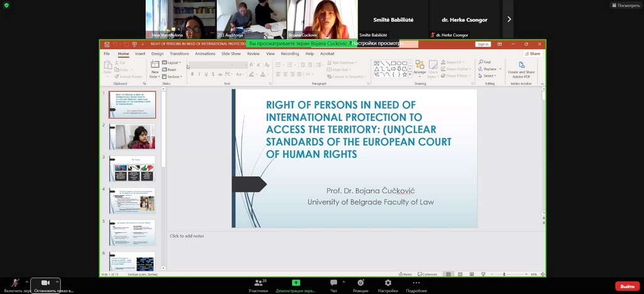
Task: Stop video with the camera button
Action: (45, 284)
